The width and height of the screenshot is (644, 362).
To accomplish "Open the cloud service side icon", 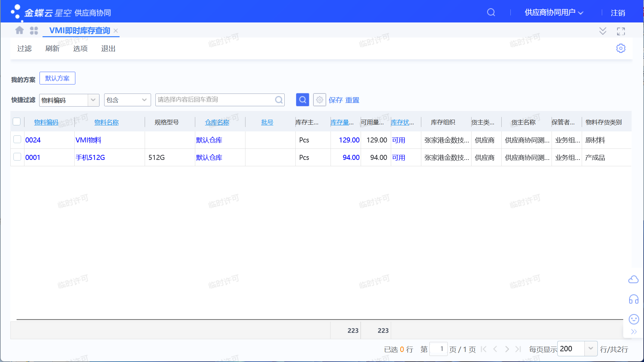I will tap(633, 279).
